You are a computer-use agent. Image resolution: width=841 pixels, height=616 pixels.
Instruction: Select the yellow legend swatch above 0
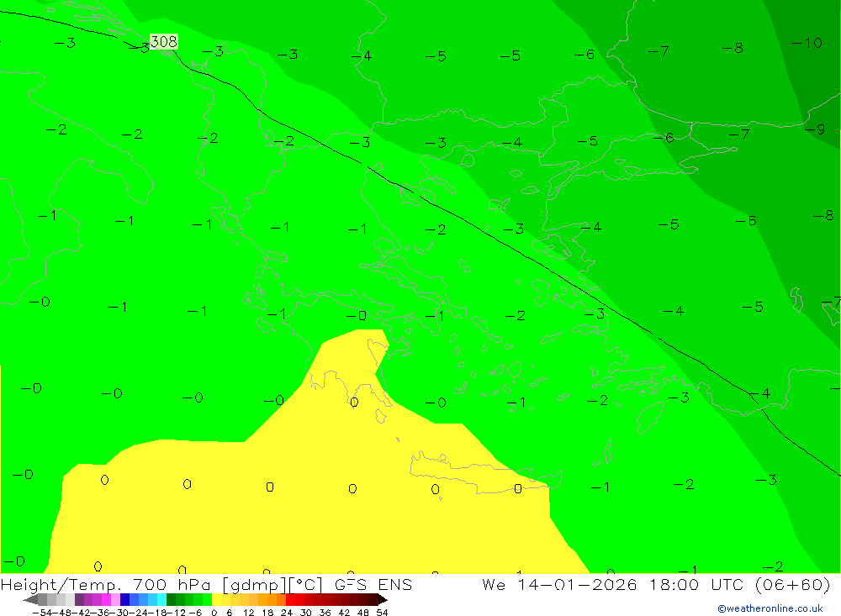tap(217, 600)
